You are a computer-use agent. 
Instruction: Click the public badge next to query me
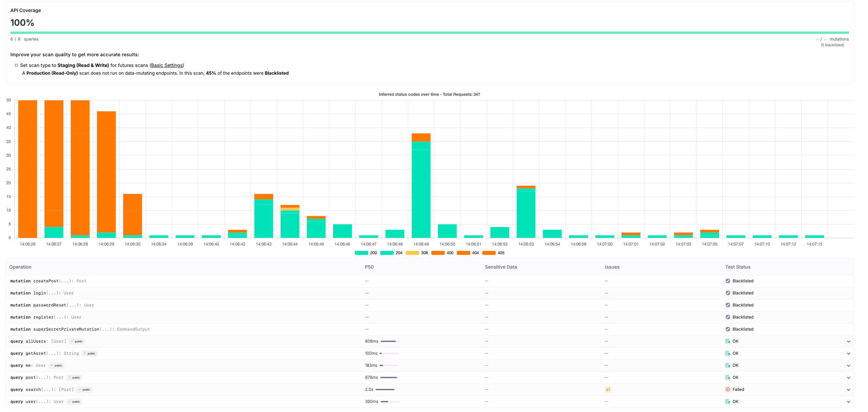click(56, 365)
